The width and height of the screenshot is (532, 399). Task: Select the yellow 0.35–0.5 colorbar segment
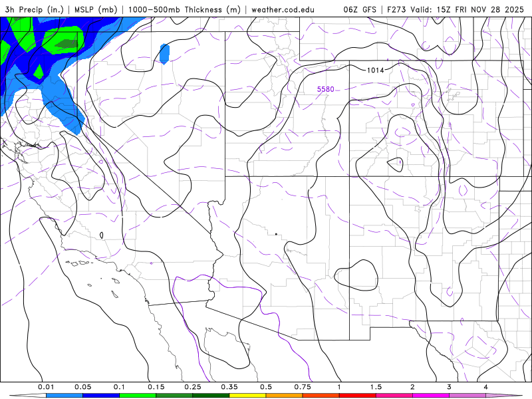247,396
